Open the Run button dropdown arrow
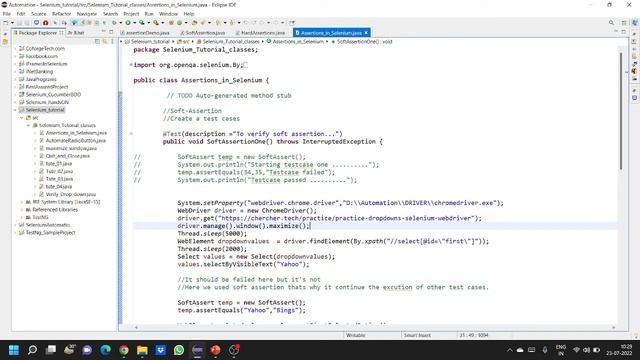This screenshot has height=360, width=640. tap(134, 23)
